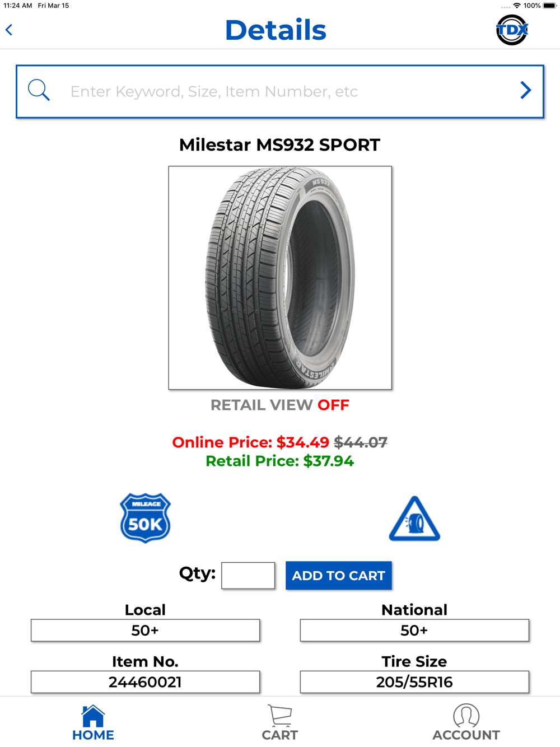Screen dimensions: 560x747
Task: Tap the search magnifier icon
Action: (39, 90)
